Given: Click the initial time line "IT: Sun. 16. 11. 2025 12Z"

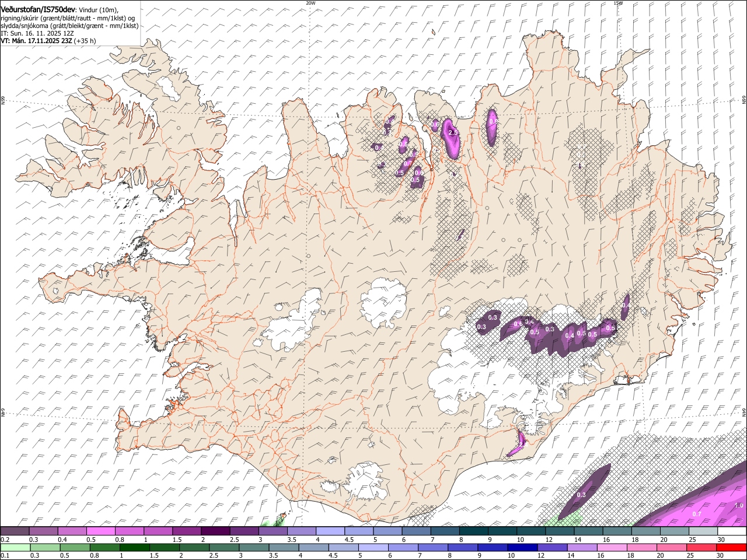Looking at the screenshot, I should [x=37, y=33].
